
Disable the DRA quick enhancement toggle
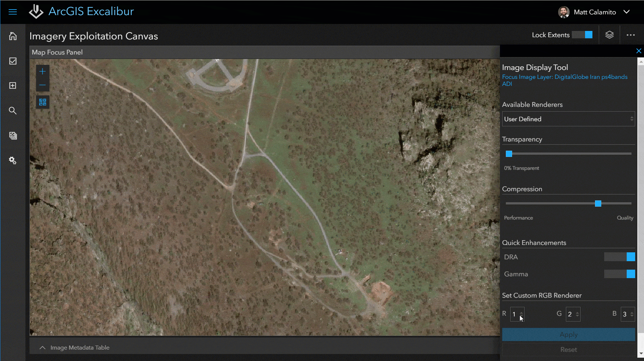click(619, 257)
